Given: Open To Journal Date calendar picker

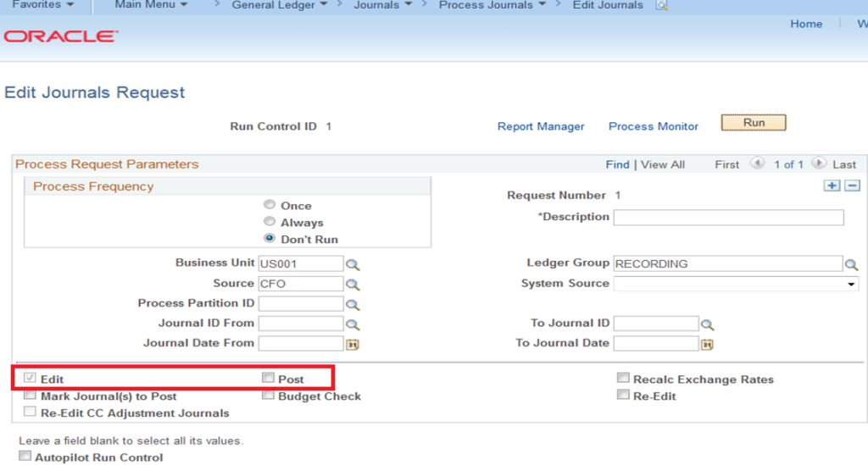Looking at the screenshot, I should point(707,345).
